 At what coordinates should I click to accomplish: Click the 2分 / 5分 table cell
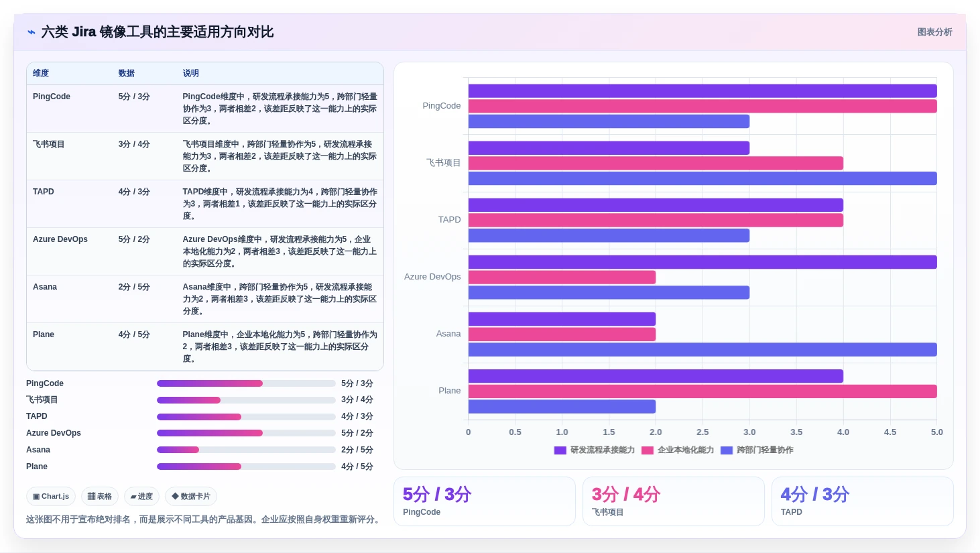coord(134,287)
